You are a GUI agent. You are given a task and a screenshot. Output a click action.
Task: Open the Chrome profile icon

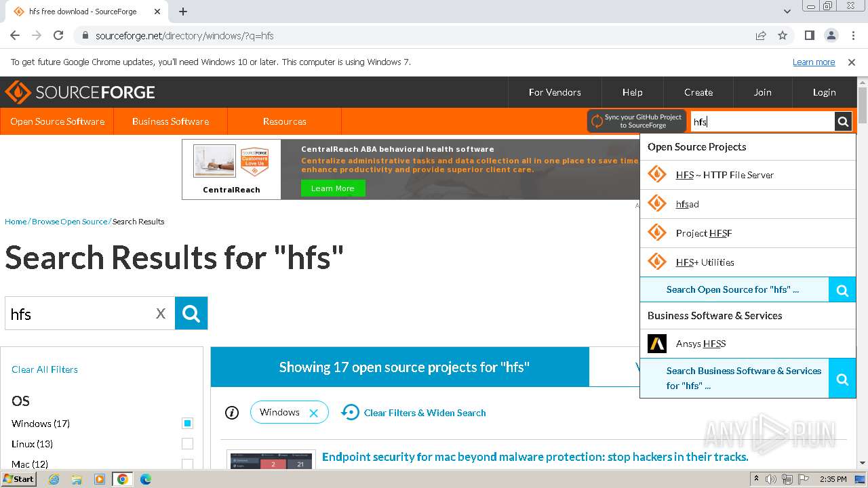(x=831, y=35)
